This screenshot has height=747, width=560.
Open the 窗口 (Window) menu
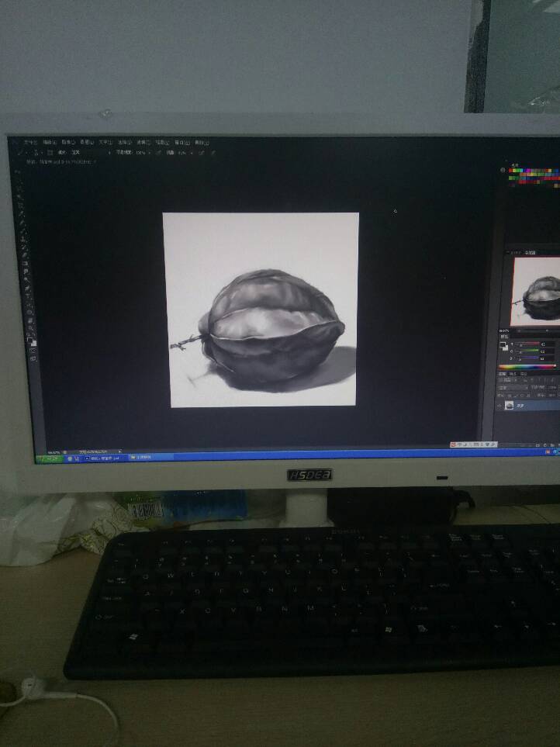point(182,142)
